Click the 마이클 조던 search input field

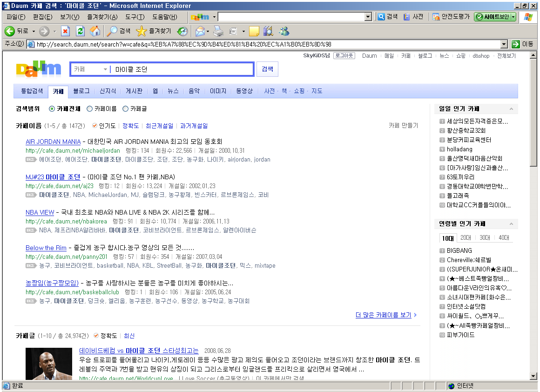(x=182, y=69)
